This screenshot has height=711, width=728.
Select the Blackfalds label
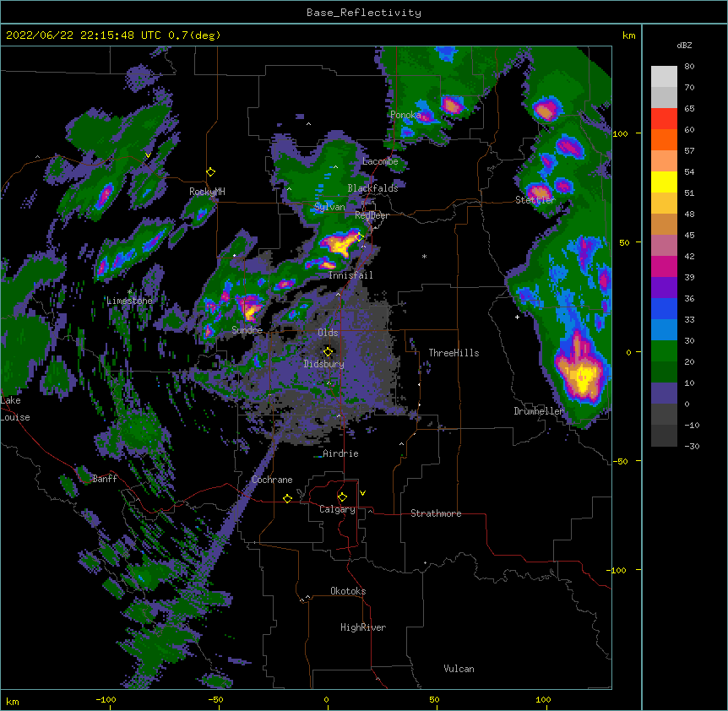coord(372,188)
